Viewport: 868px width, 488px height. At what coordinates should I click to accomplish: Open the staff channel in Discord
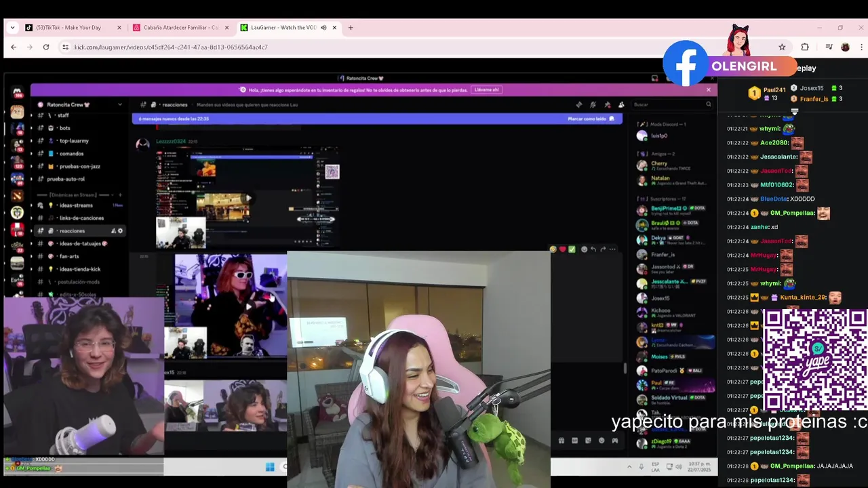pyautogui.click(x=62, y=115)
